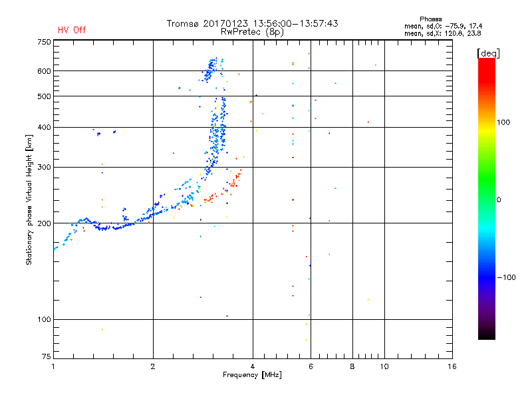This screenshot has width=532, height=399.
Task: Click the red "HV Off" status text
Action: tap(72, 30)
